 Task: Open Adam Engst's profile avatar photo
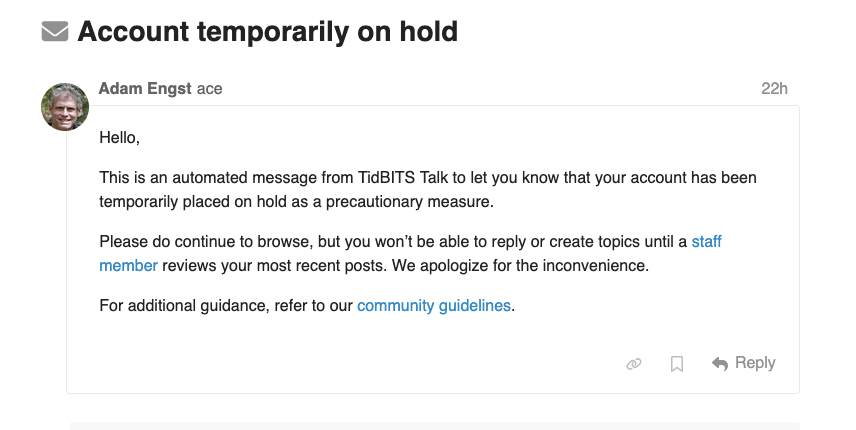pyautogui.click(x=65, y=107)
